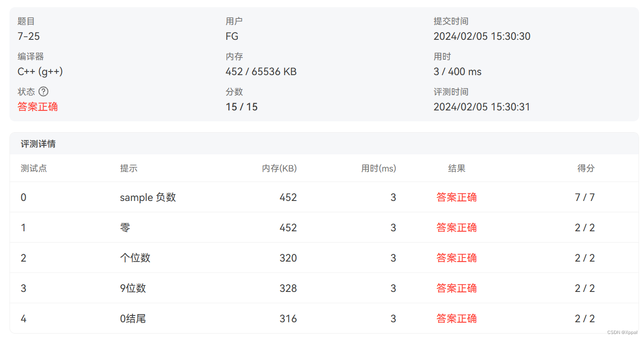Screen dimensions: 644x339
Task: Click the 结果 column header
Action: [457, 168]
